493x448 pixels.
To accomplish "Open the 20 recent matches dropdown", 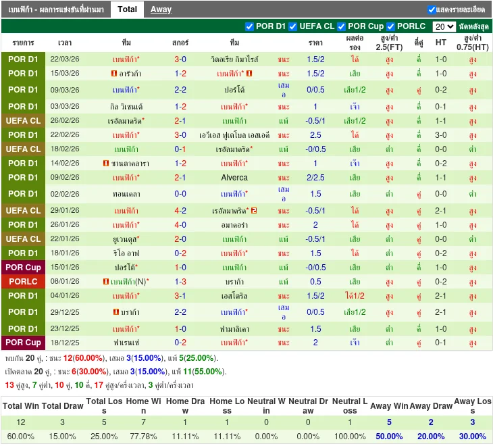I will point(444,26).
